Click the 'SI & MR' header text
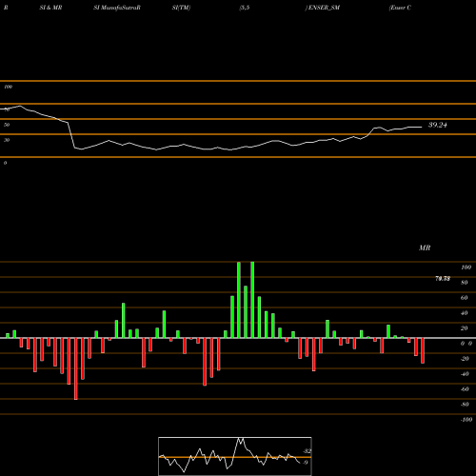476x476 pixels. 50,8
